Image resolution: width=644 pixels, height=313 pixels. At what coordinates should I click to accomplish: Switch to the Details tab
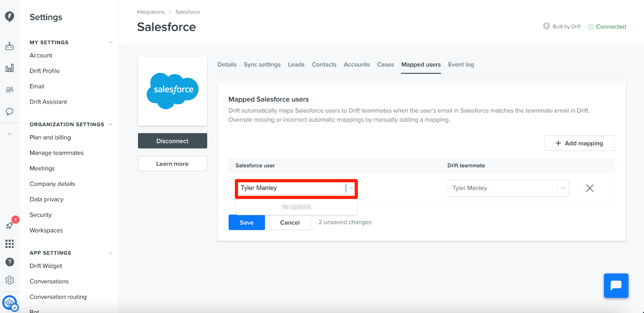tap(227, 64)
